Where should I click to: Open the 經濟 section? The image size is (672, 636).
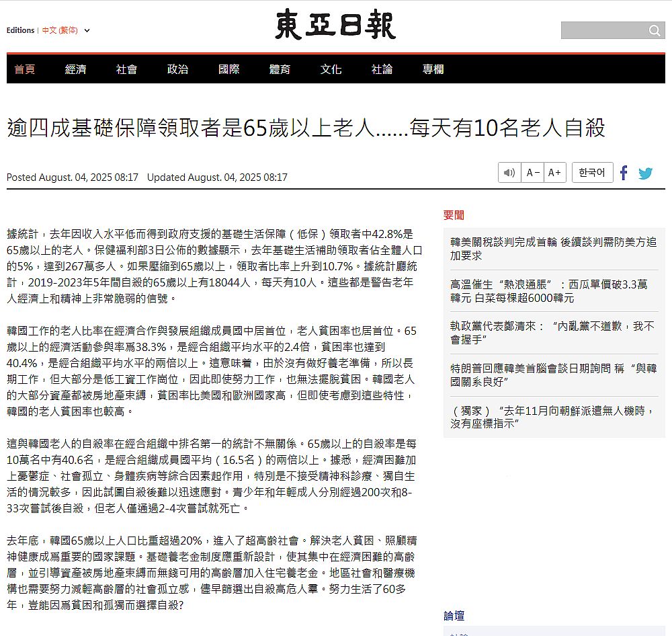(75, 69)
